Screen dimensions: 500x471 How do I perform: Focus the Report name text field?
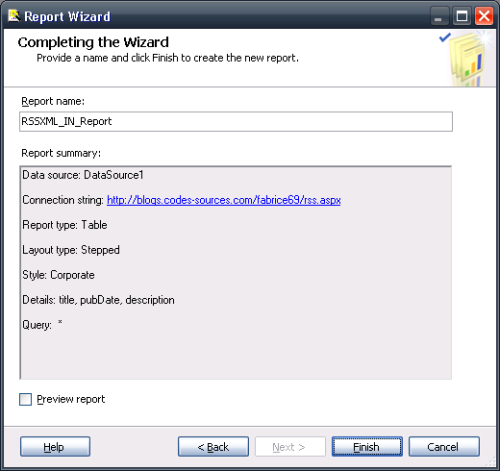[236, 122]
